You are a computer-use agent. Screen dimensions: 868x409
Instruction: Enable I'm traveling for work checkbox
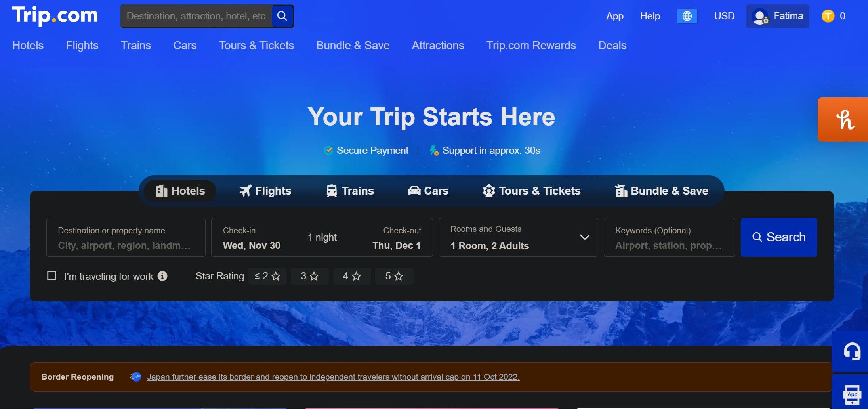[52, 276]
